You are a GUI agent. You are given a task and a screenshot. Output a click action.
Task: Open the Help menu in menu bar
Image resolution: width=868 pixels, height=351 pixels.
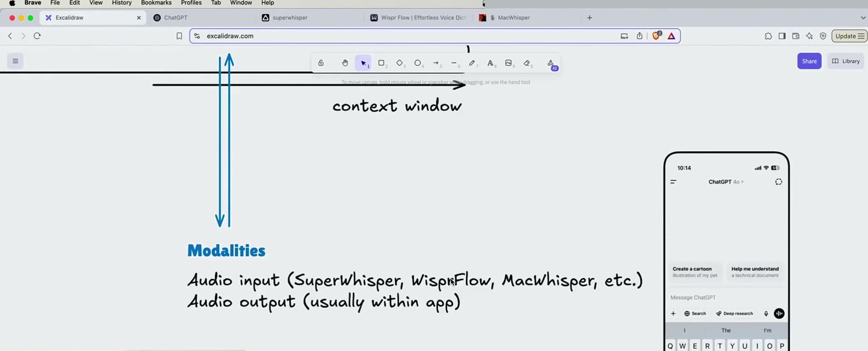(268, 3)
